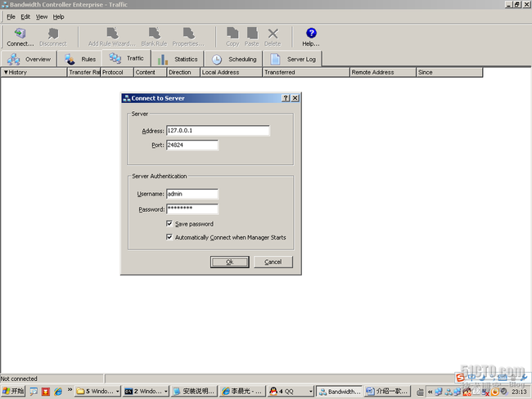Click the Protocol column header
Viewport: 532px width, 399px height.
[x=117, y=72]
